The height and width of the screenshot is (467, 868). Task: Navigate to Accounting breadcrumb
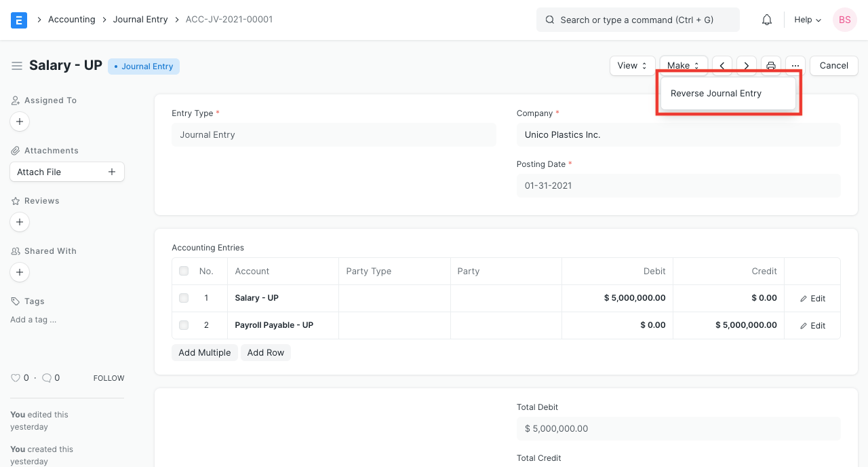(x=71, y=20)
